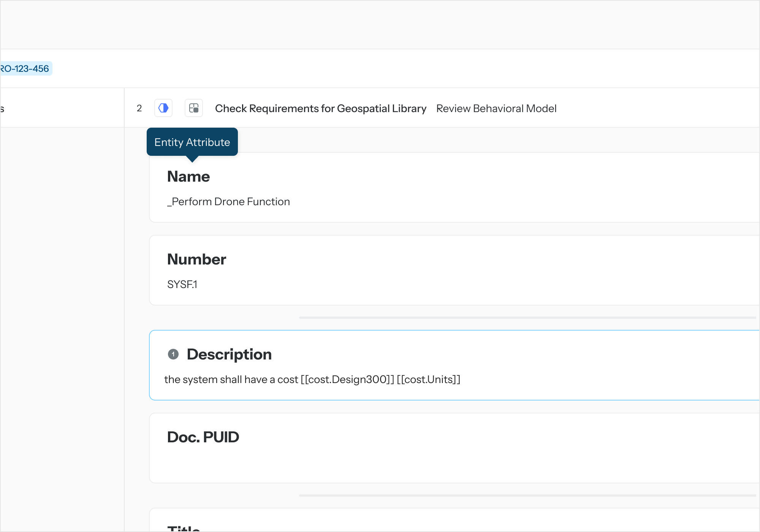
Task: Click the Doc. PUID heading
Action: tap(203, 437)
